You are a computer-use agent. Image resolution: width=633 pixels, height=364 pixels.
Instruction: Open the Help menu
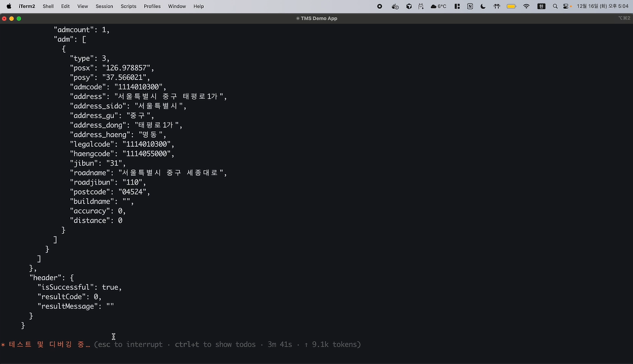198,6
